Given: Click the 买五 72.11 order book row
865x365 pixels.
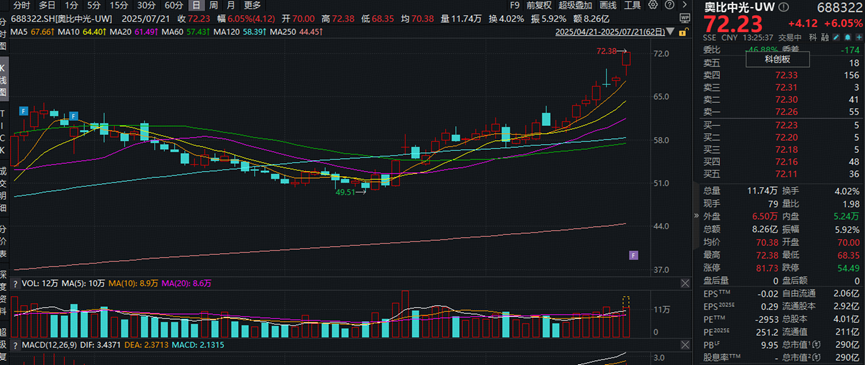Looking at the screenshot, I should click(781, 174).
